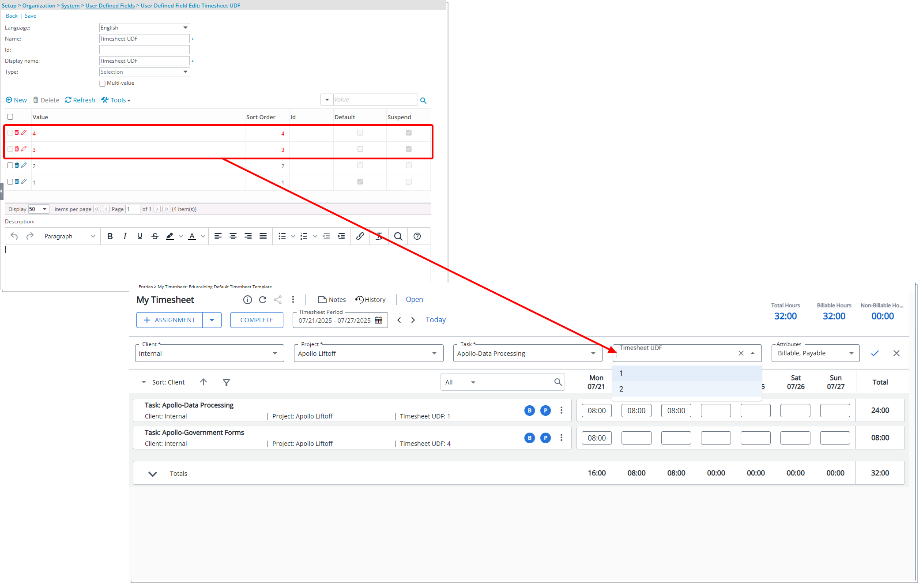Open the three-dot menu next to My Timesheet

tap(293, 299)
